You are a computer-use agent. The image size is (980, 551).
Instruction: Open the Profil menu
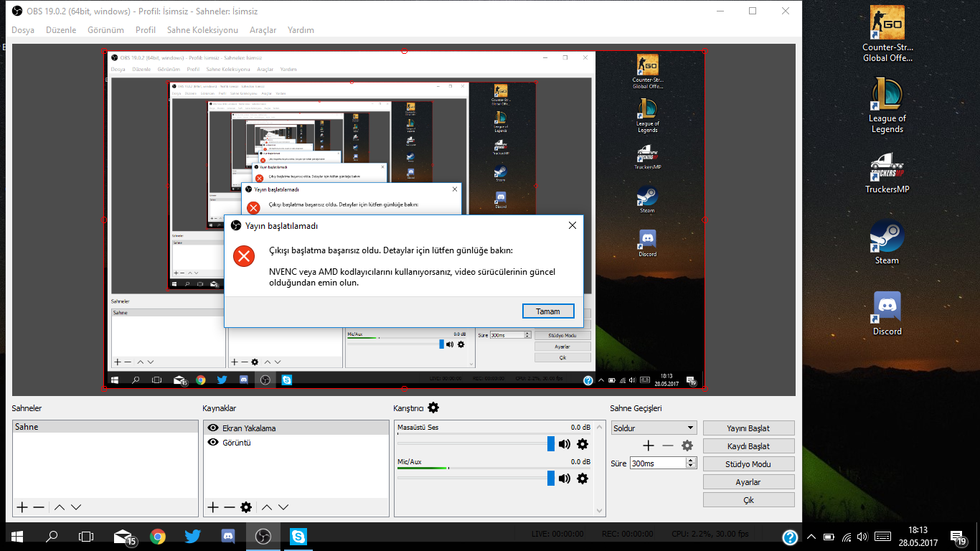coord(146,30)
